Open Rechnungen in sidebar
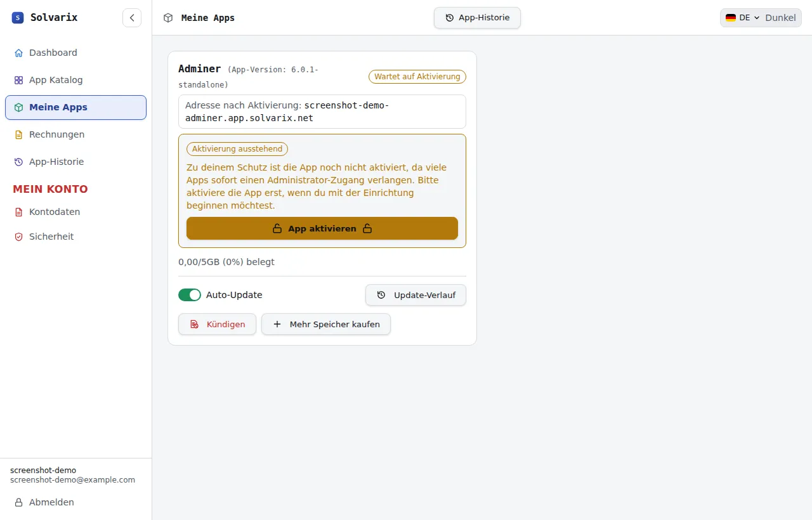812x520 pixels. coord(75,134)
